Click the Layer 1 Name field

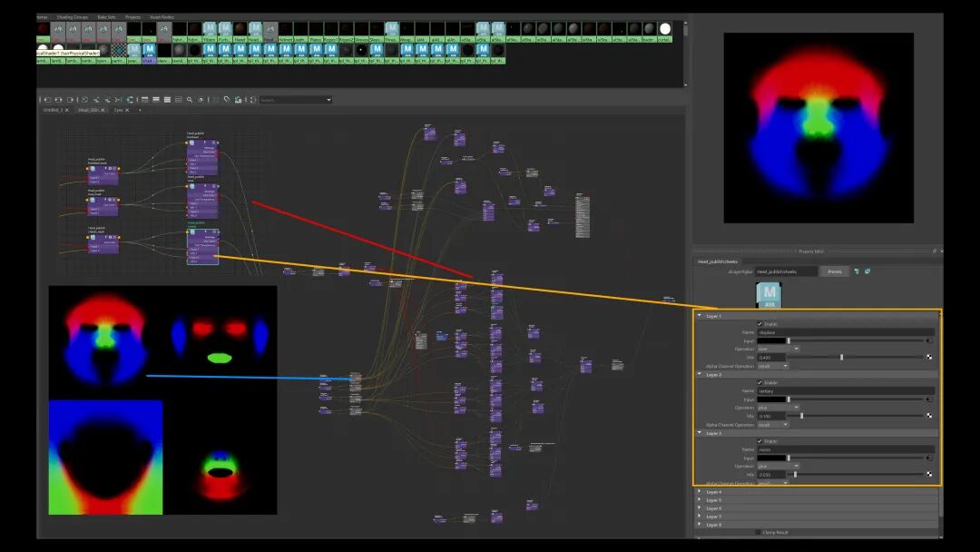click(847, 332)
